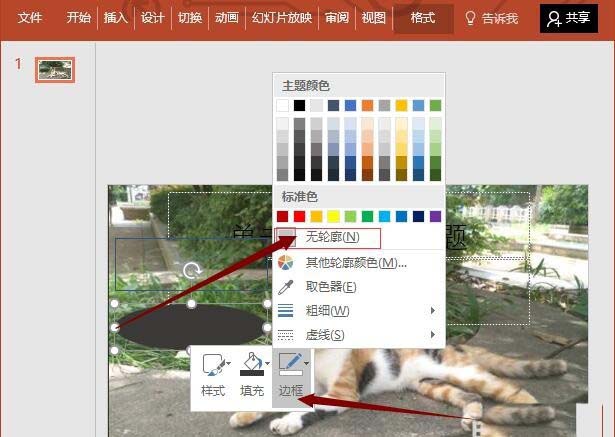Click the dashed lines icon beside 虚线
Screen dimensions: 615x437
[286, 335]
